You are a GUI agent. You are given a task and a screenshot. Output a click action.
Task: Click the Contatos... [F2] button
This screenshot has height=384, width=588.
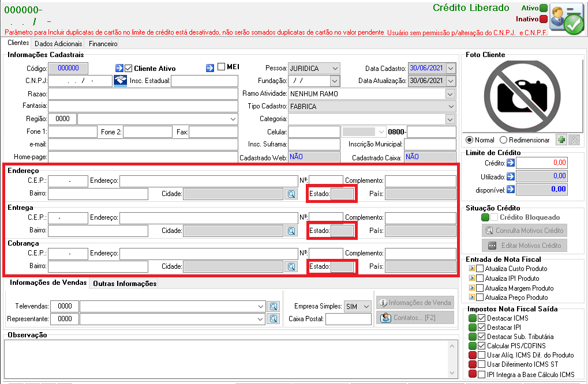click(x=415, y=318)
